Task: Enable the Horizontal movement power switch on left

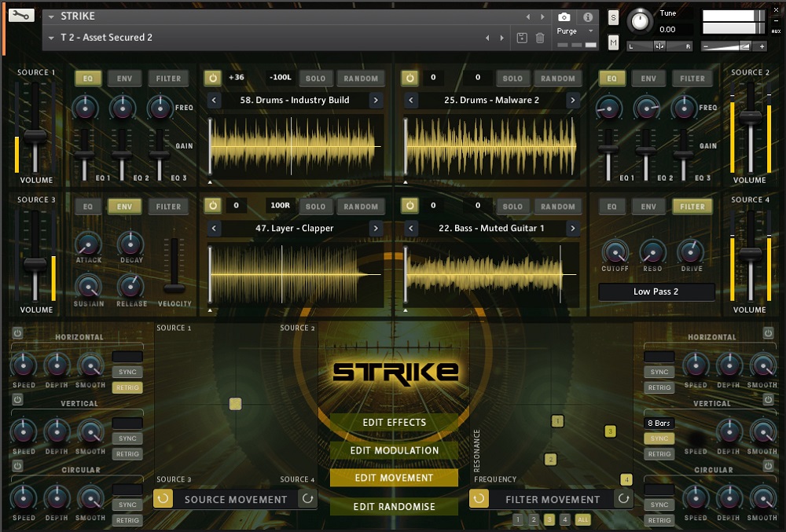Action: (x=17, y=333)
